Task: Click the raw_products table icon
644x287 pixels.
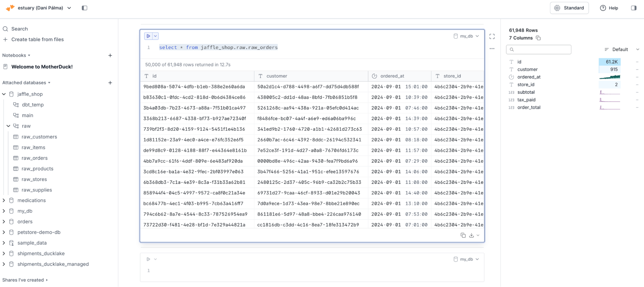Action: [16, 169]
